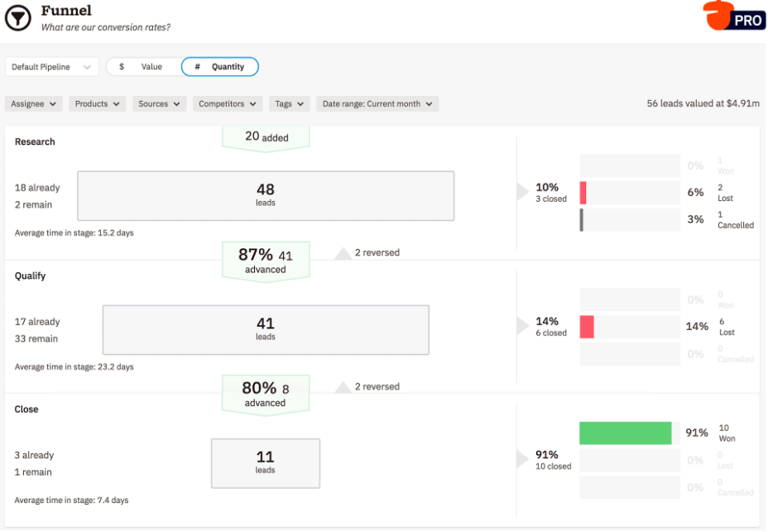768x532 pixels.
Task: Click the arrow icon beside Research's 10% closed
Action: tap(521, 193)
